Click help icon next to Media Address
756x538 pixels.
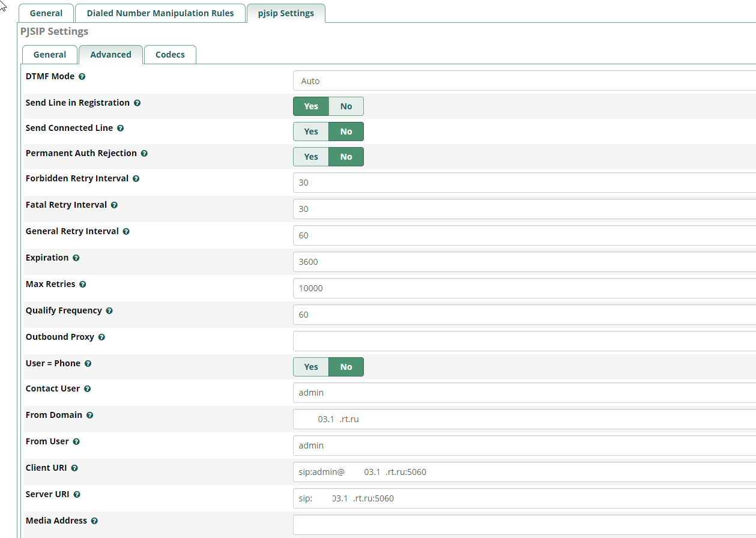pyautogui.click(x=94, y=521)
